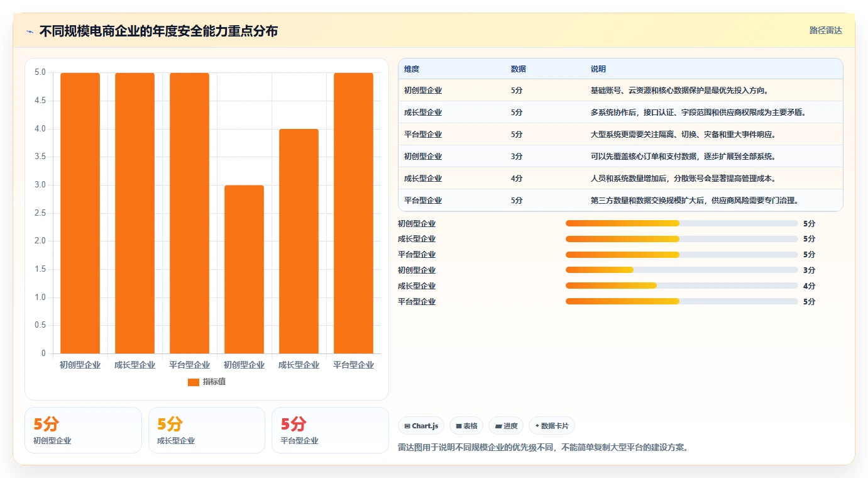Click the 维度 column header
The width and height of the screenshot is (868, 478).
pos(412,69)
